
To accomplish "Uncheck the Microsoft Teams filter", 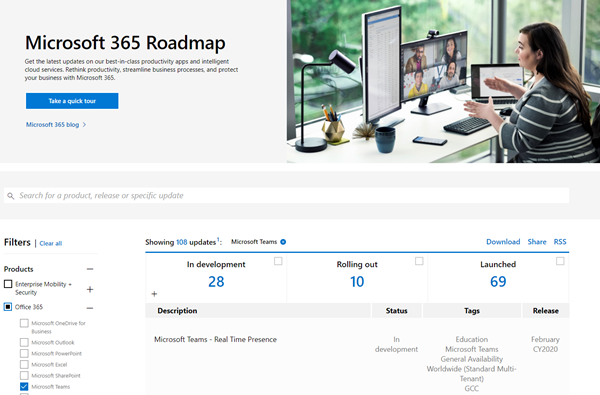I will tap(24, 387).
